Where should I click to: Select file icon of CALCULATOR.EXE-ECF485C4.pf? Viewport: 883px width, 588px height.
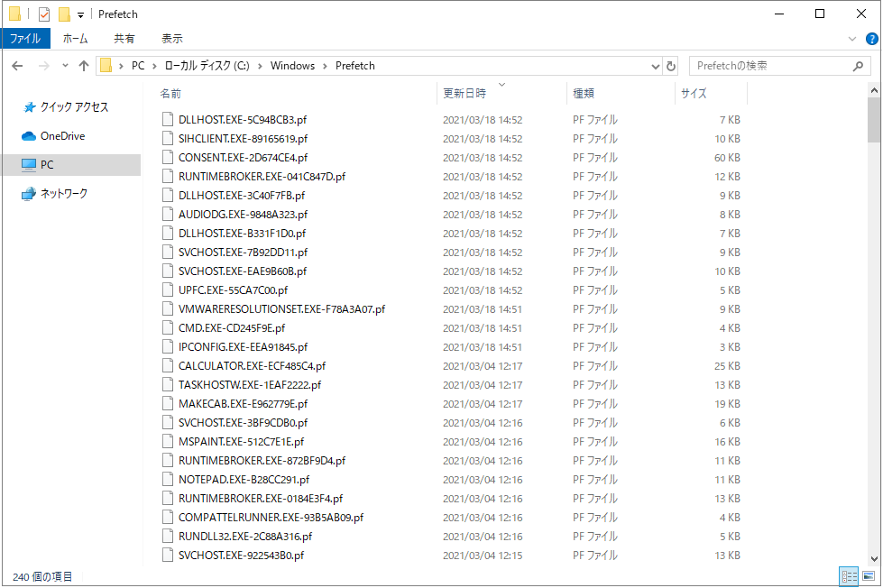167,365
